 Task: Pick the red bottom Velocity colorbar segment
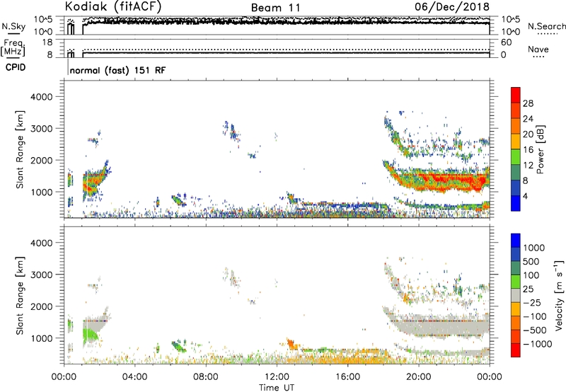tap(516, 350)
